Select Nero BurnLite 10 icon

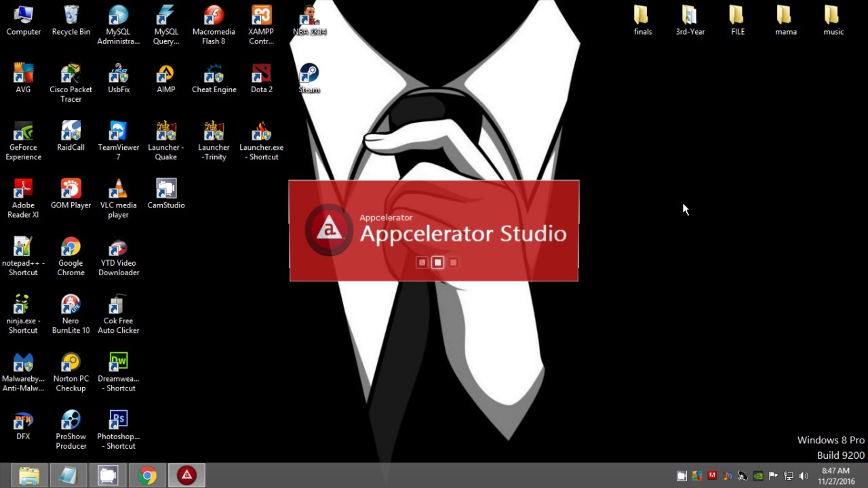[71, 314]
